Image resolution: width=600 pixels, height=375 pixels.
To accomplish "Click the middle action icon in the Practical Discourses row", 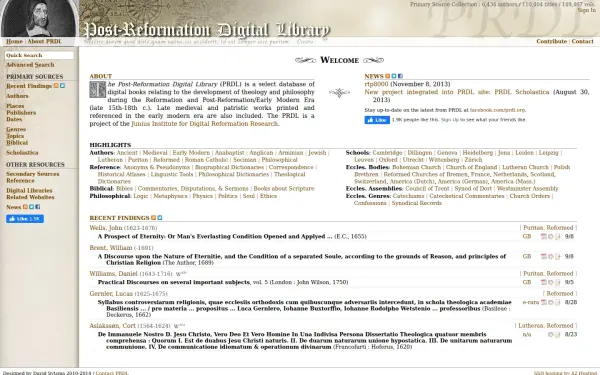I will click(551, 282).
